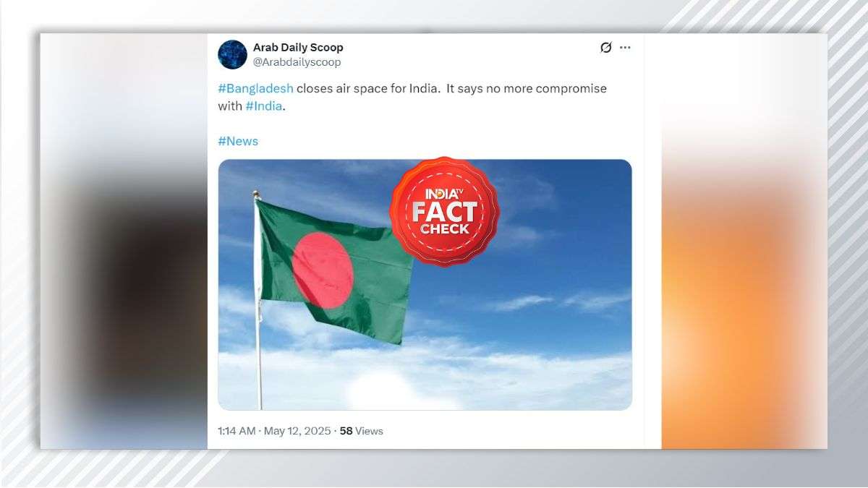
Task: Click the tweet text about air space
Action: tap(412, 97)
